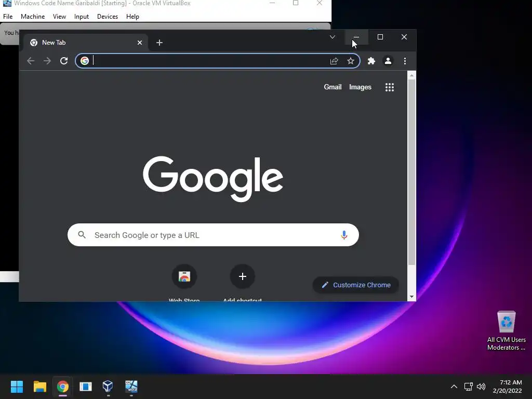
Task: Open the Chrome profile avatar
Action: point(388,61)
